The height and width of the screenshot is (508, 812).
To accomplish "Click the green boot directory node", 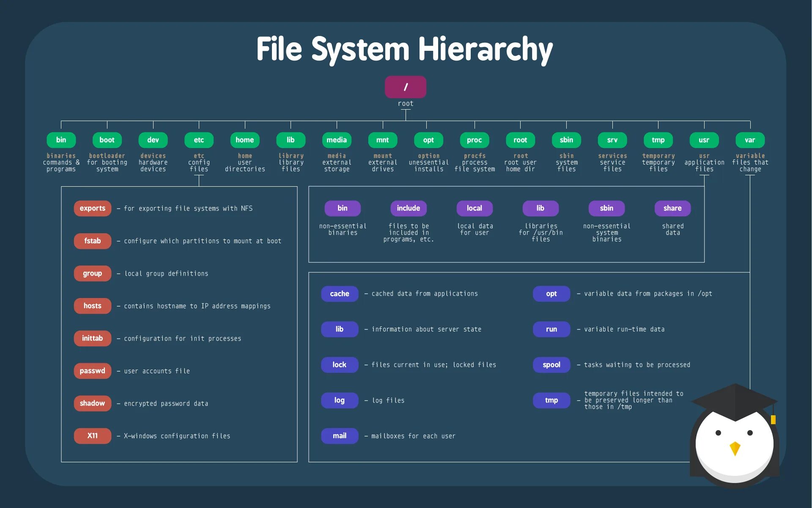I will click(x=107, y=140).
